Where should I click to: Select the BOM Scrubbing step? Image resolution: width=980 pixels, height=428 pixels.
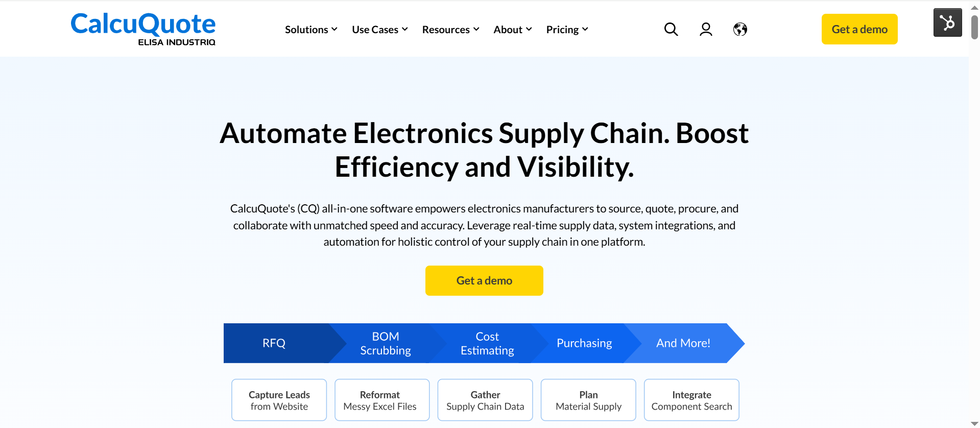tap(386, 343)
